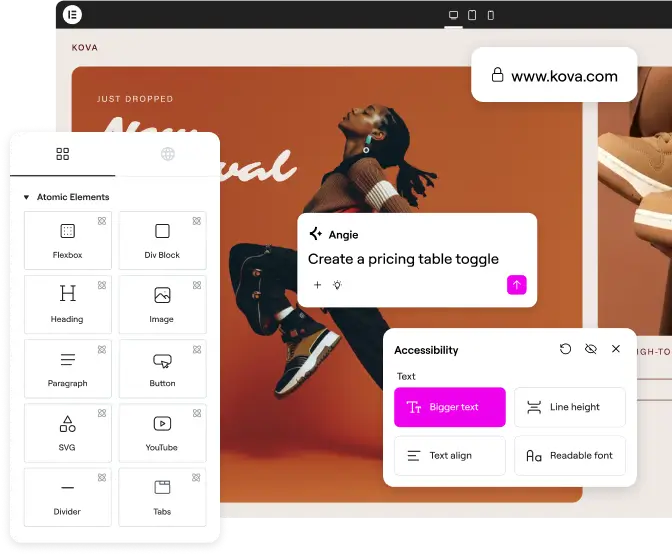Toggle accessibility widget visibility eye icon
Screen dimensions: 672x558
590,349
